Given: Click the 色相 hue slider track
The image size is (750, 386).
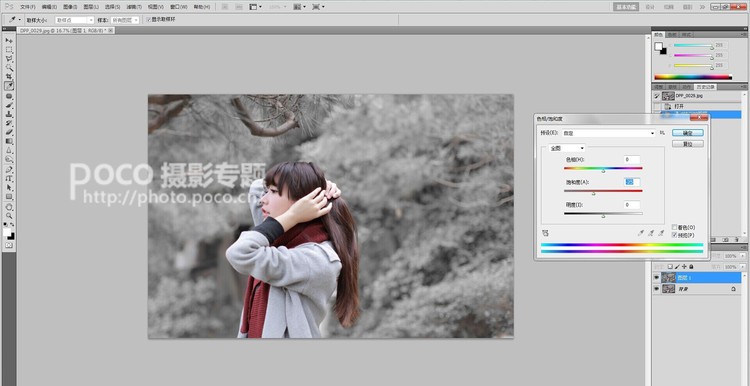Looking at the screenshot, I should pos(603,168).
